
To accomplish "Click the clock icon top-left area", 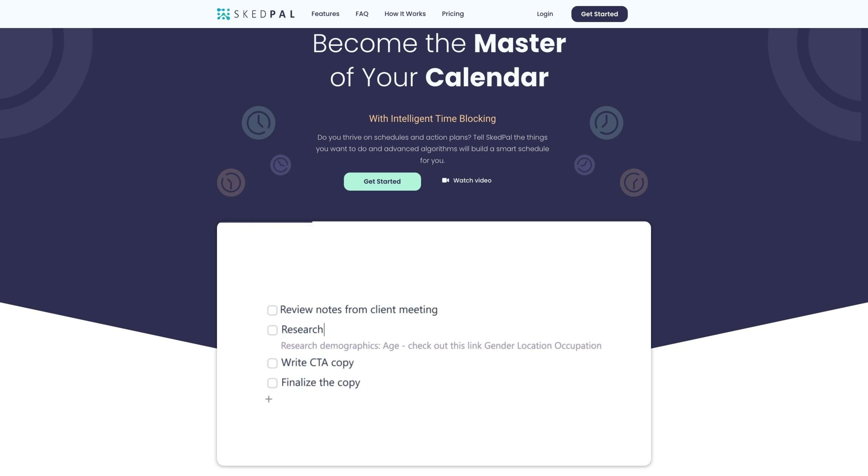I will point(258,122).
